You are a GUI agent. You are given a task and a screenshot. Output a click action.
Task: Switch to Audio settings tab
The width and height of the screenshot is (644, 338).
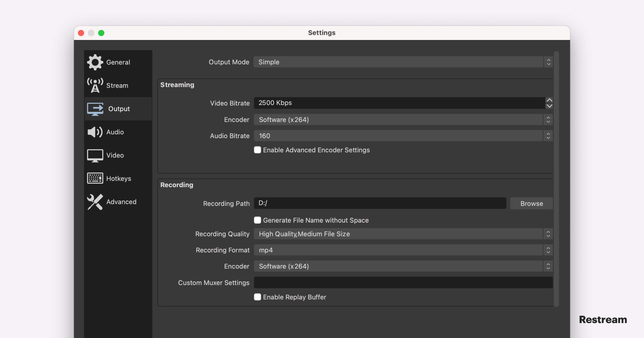coord(115,132)
